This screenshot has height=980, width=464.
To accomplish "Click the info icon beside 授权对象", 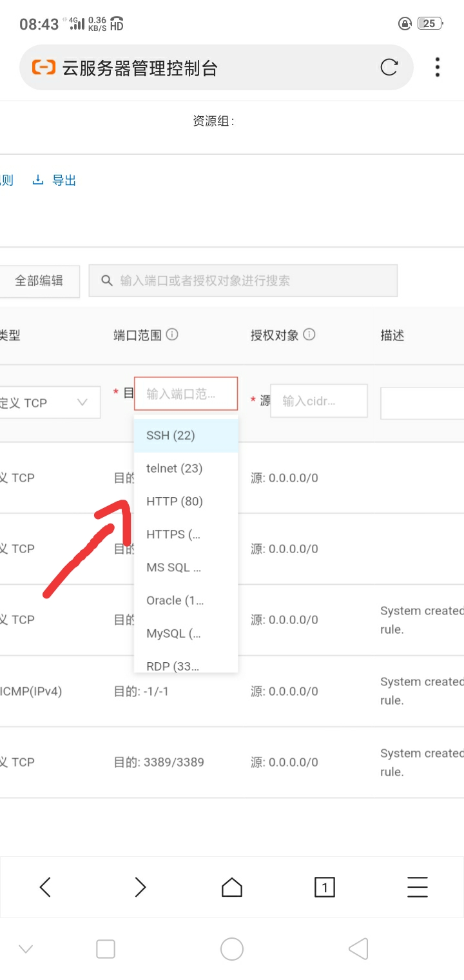I will (309, 335).
